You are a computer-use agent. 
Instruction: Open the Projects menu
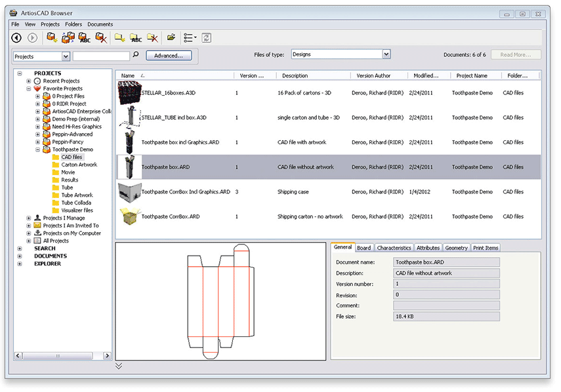50,24
